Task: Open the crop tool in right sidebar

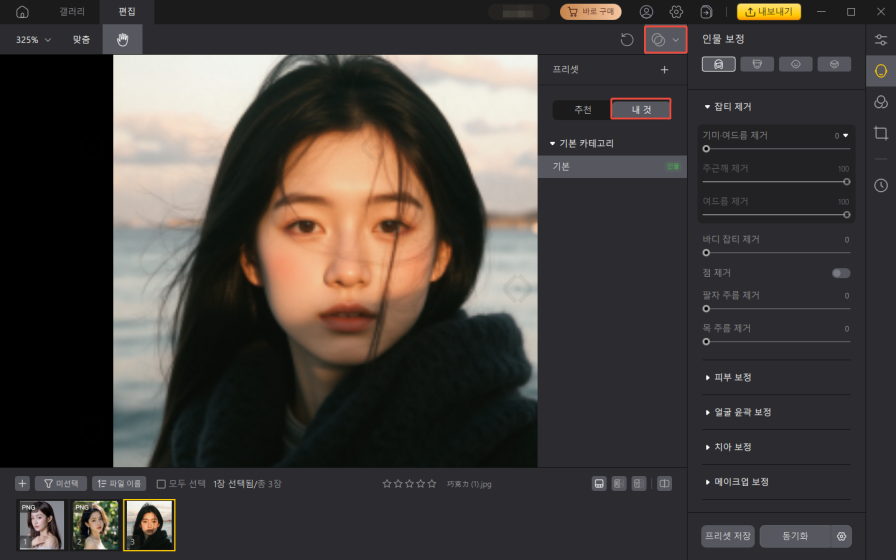Action: pos(880,133)
